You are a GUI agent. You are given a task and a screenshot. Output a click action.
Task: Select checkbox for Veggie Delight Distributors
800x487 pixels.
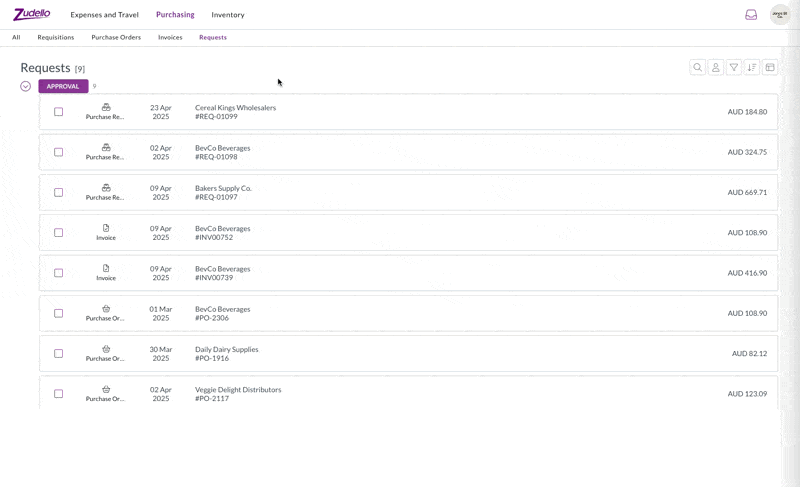[59, 394]
